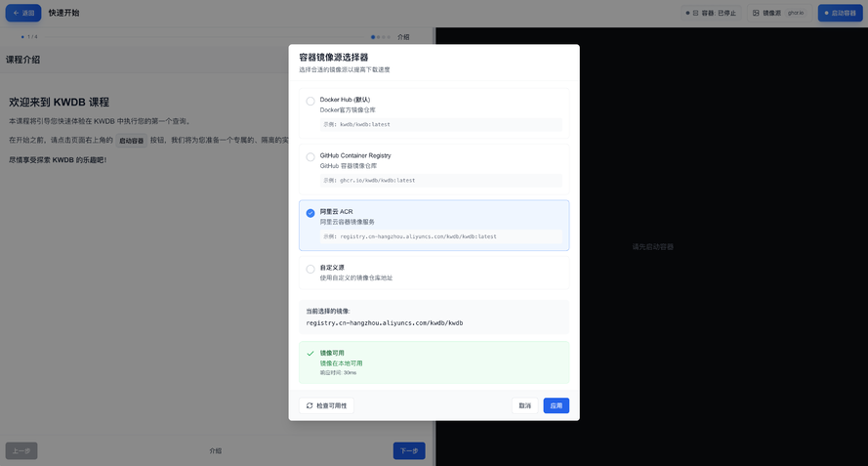
Task: Click the refresh icon in 检查可用性
Action: [310, 405]
